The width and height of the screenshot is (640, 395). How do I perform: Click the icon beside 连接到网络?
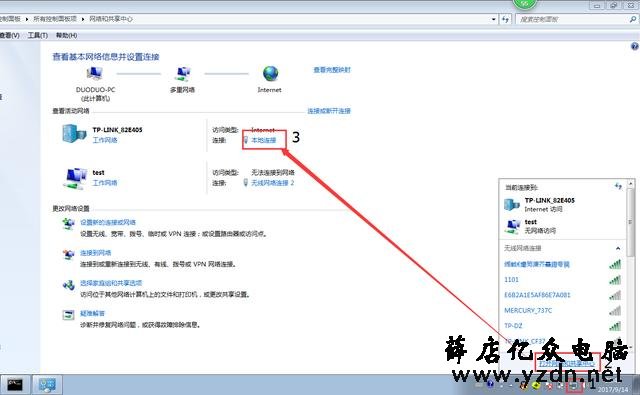pos(68,254)
